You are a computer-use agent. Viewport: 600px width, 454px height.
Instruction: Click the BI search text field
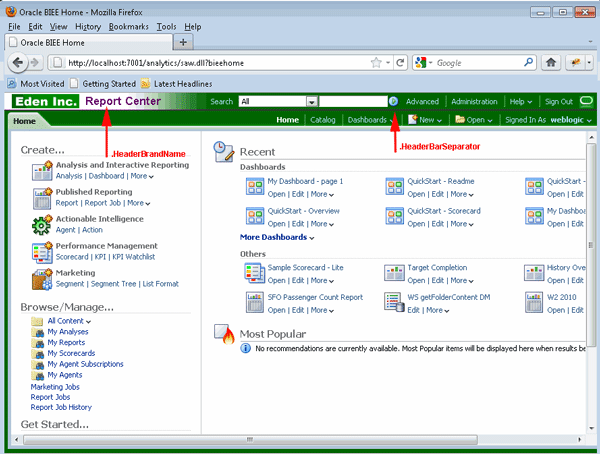pyautogui.click(x=353, y=101)
